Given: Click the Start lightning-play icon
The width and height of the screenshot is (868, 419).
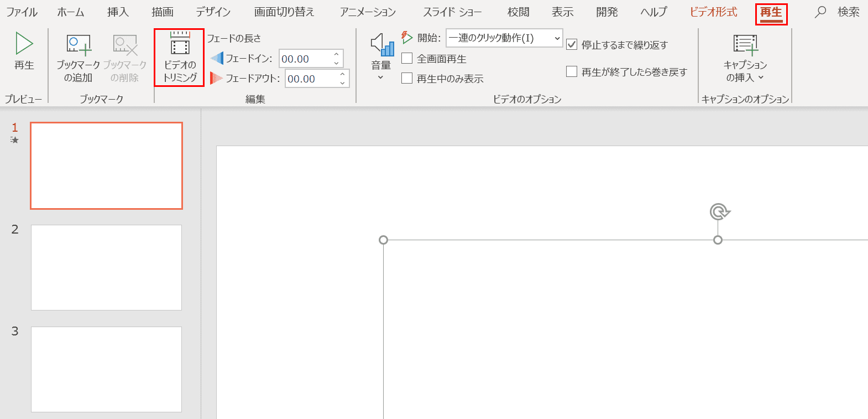Looking at the screenshot, I should 407,38.
